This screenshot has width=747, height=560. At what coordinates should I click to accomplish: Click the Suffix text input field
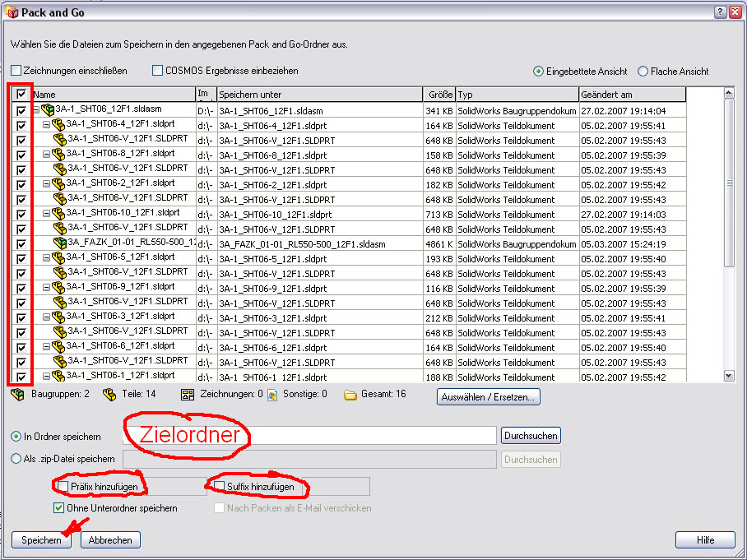coord(336,486)
